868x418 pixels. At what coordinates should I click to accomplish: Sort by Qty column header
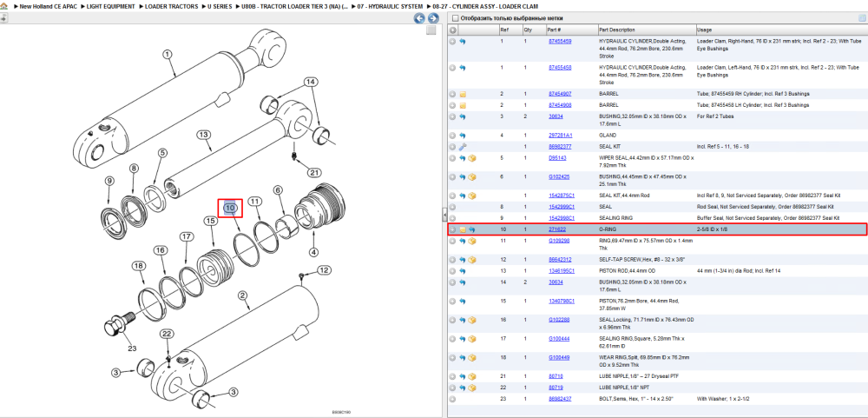[x=533, y=30]
